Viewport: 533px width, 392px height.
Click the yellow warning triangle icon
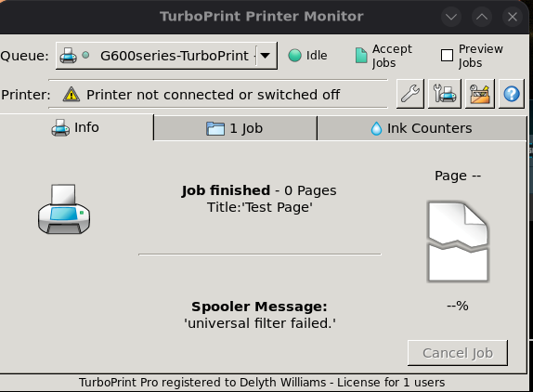71,95
